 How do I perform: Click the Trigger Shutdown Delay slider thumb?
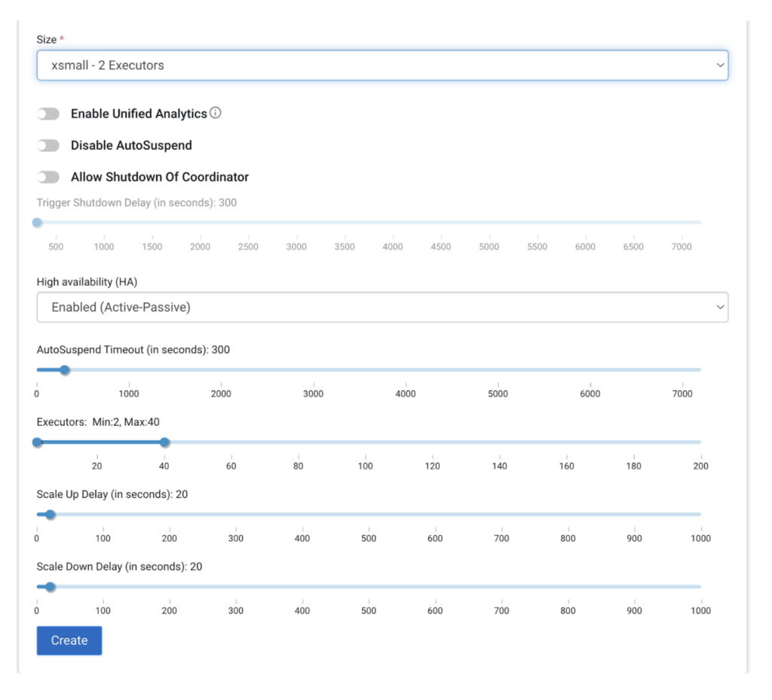37,222
